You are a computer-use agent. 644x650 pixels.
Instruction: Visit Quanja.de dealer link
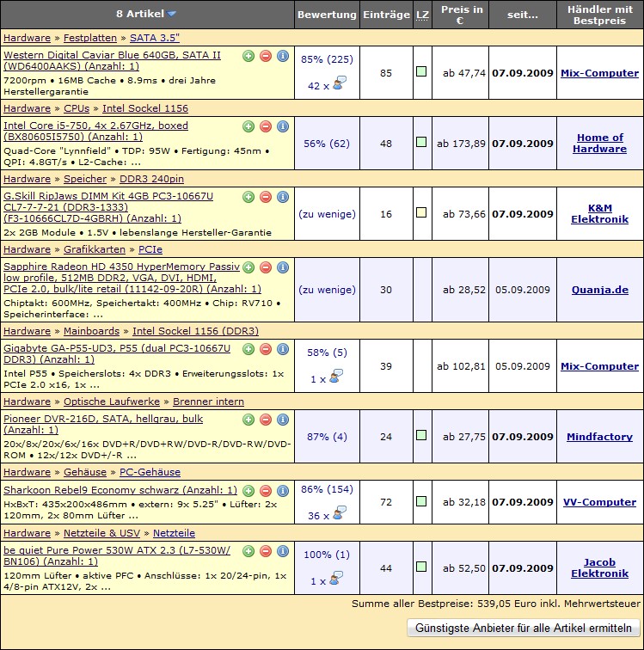(599, 290)
